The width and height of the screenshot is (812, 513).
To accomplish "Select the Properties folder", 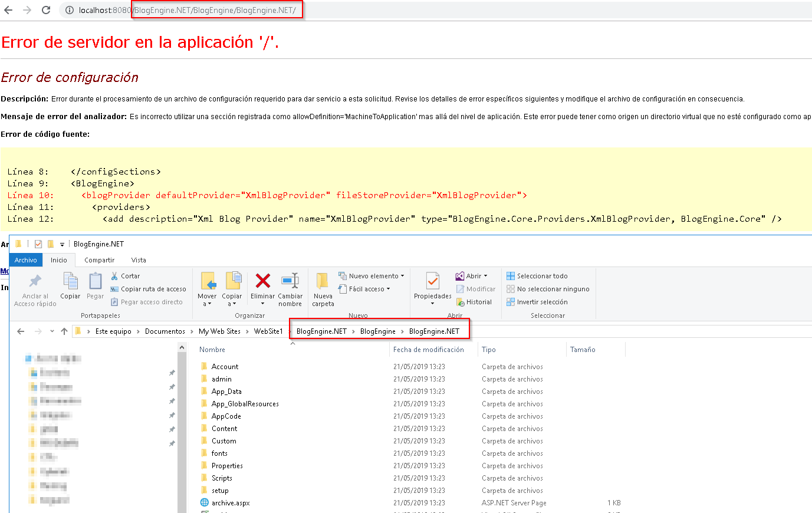I will click(227, 466).
